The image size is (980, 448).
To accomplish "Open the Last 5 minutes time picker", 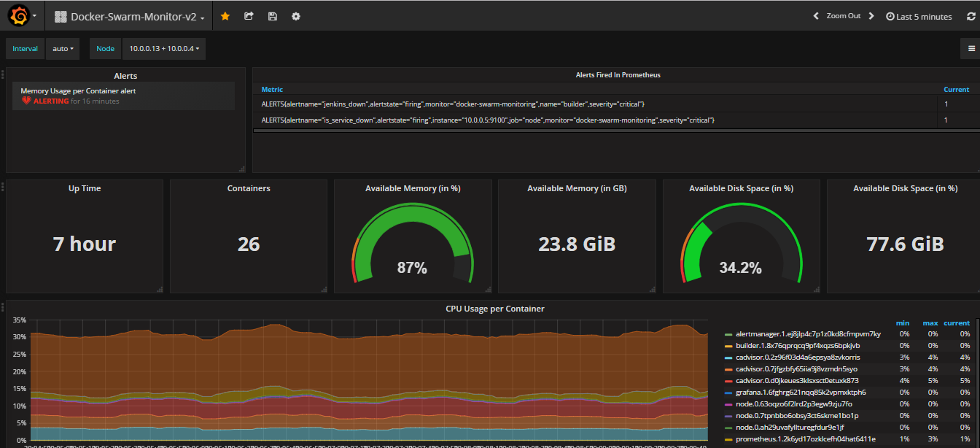I will 919,16.
